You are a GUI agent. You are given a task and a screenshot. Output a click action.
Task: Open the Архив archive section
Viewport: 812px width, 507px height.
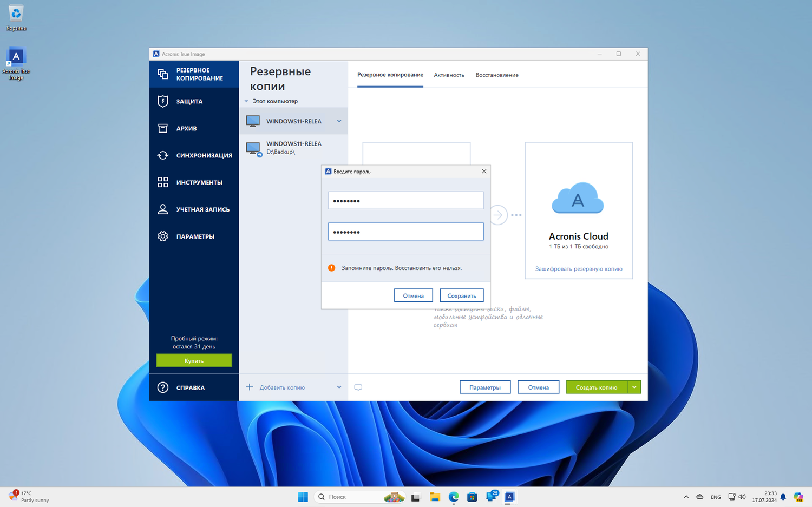click(194, 128)
